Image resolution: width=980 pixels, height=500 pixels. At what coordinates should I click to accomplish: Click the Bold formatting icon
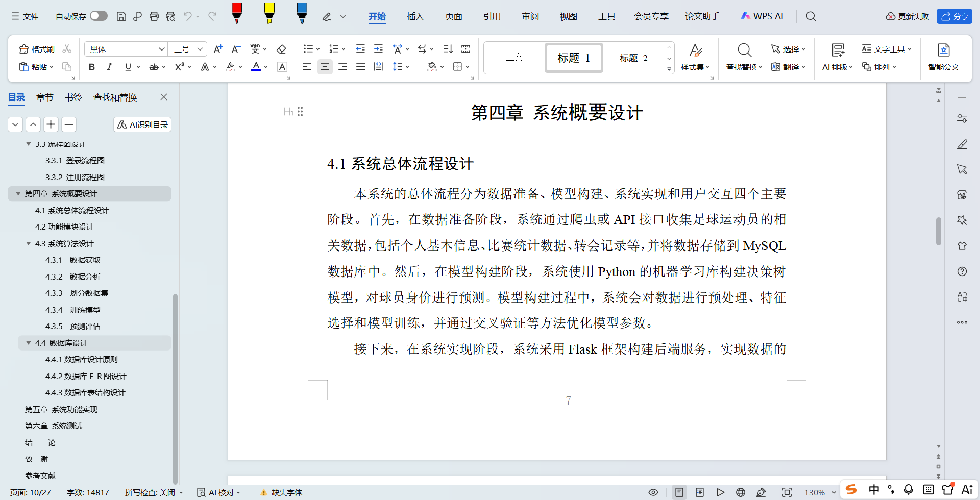tap(92, 67)
